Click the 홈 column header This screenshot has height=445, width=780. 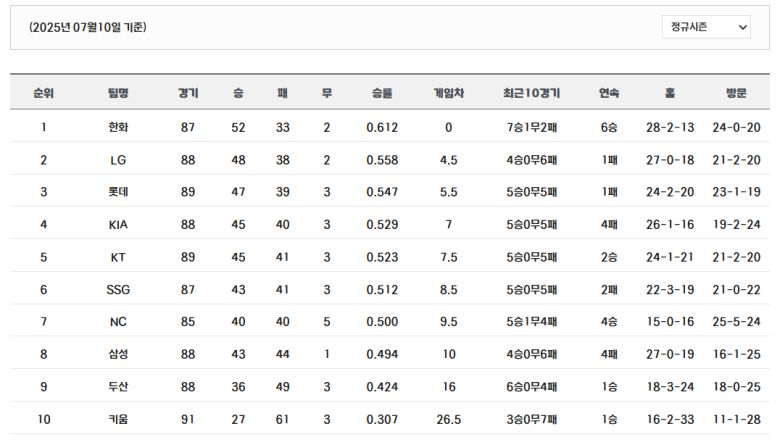670,93
